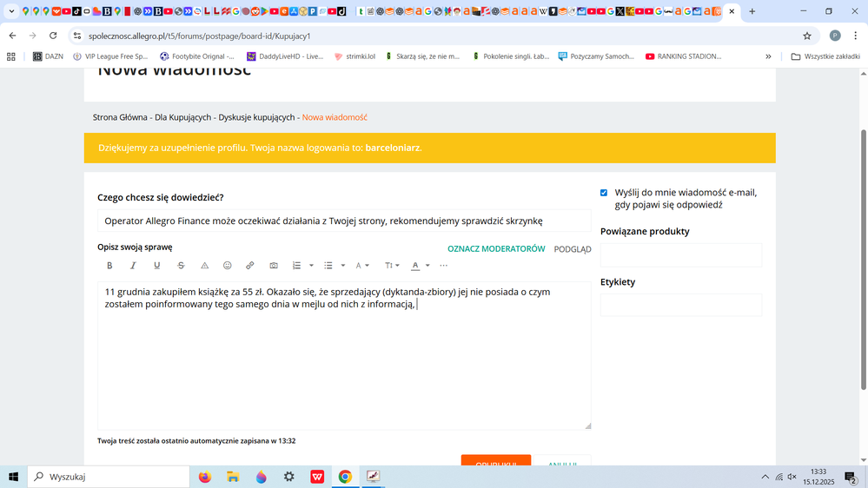The image size is (868, 488).
Task: Open Footybite Orignal bookmark
Action: point(197,56)
